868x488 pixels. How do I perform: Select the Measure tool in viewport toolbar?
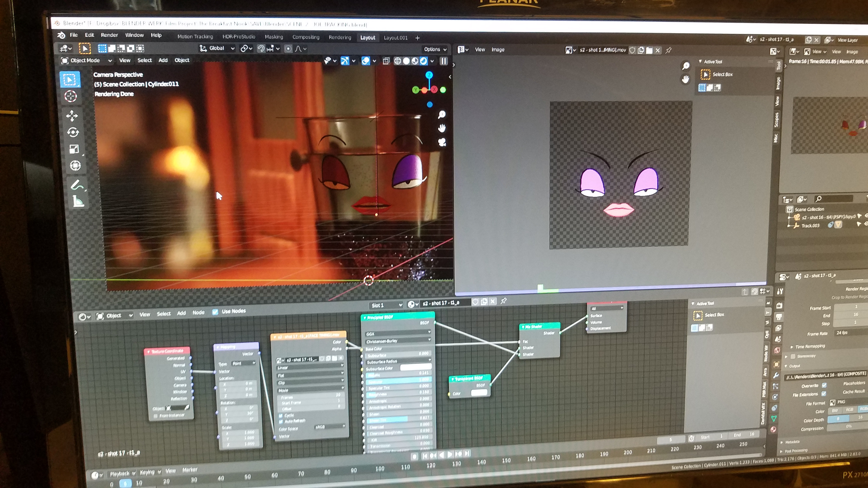click(78, 201)
